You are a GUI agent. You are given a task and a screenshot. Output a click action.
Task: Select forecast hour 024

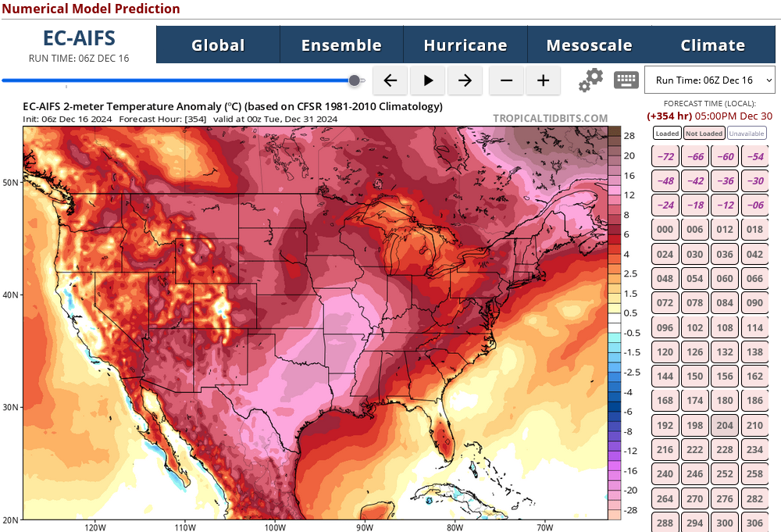[665, 254]
